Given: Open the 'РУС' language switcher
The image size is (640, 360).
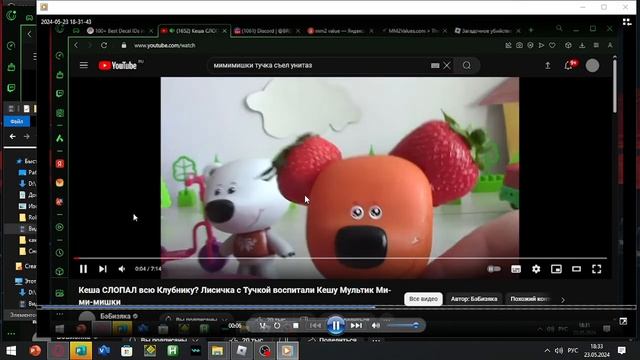Looking at the screenshot, I should point(573,351).
